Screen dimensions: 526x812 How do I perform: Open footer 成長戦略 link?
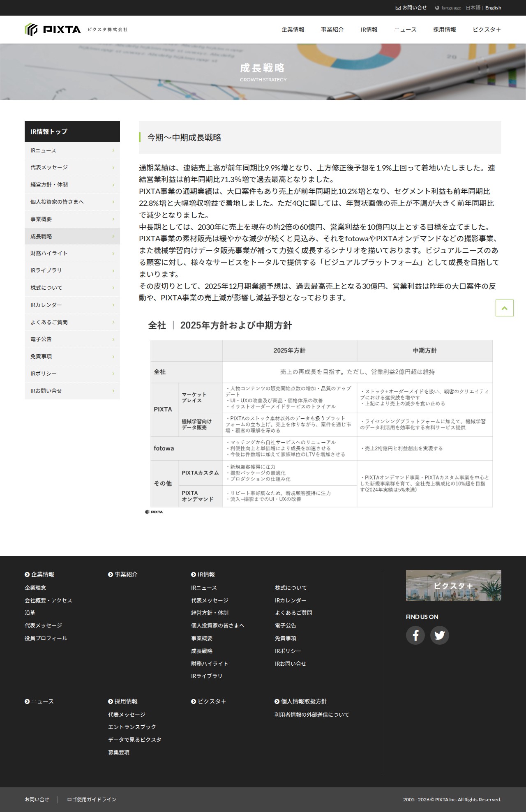tap(202, 651)
